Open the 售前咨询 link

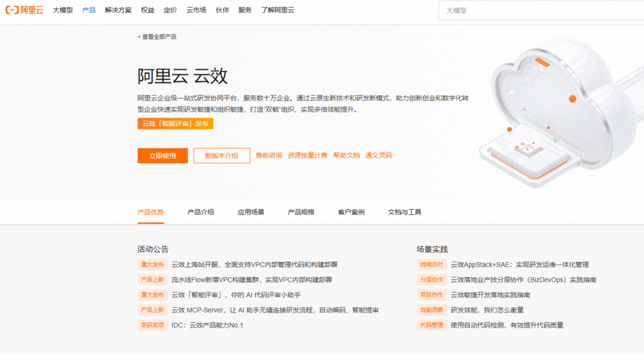[x=269, y=155]
